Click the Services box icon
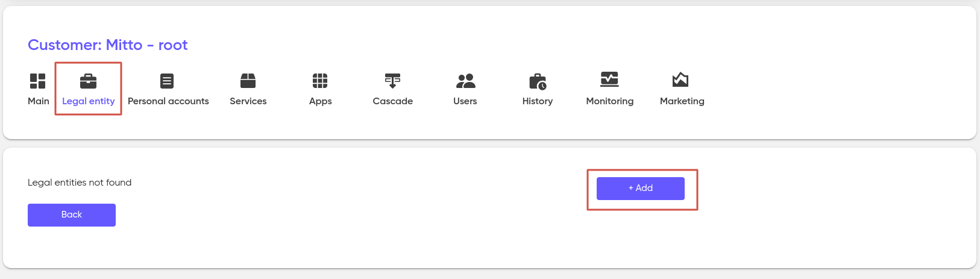The width and height of the screenshot is (980, 279). click(x=248, y=81)
